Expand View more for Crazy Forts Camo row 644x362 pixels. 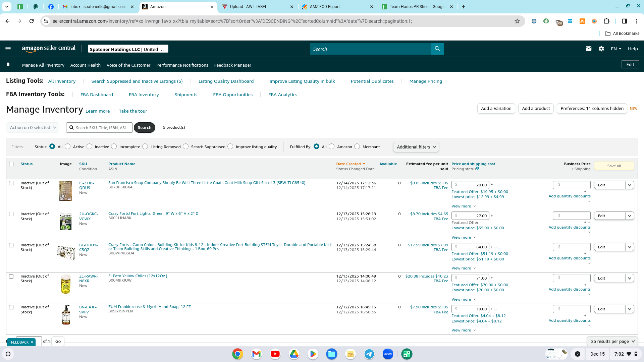click(x=464, y=268)
